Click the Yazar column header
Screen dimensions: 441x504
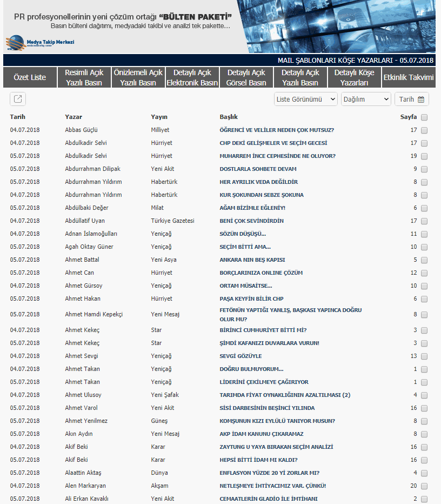point(73,117)
